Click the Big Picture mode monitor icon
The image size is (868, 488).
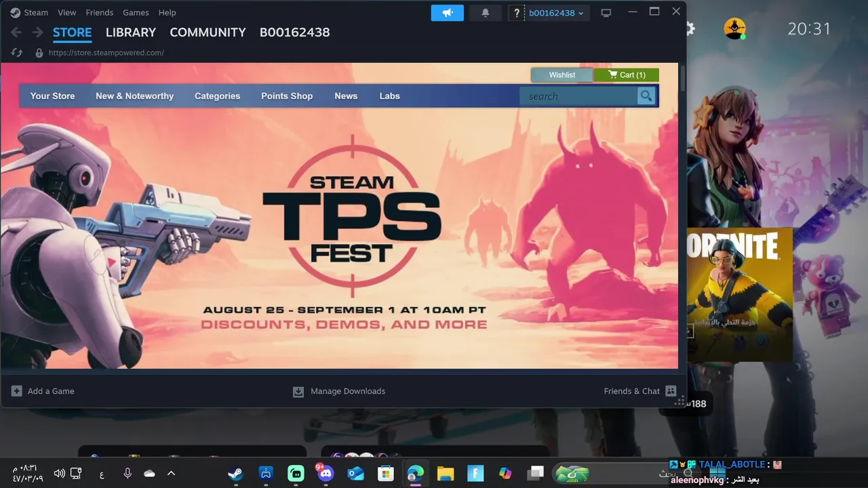606,13
